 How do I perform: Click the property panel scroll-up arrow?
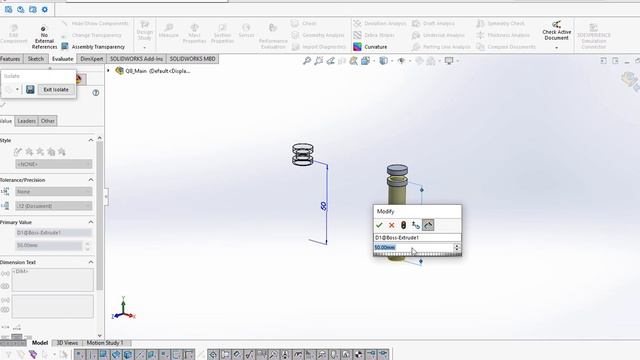pyautogui.click(x=100, y=138)
